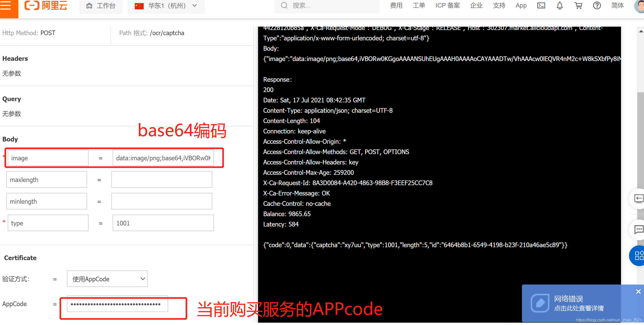This screenshot has height=325, width=644.
Task: Close the network error notification
Action: point(638,292)
